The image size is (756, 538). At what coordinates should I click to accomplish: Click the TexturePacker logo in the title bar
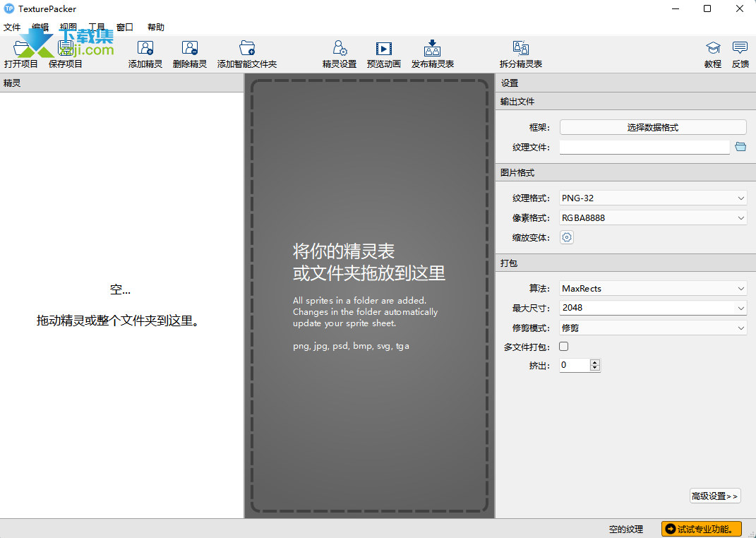8,8
